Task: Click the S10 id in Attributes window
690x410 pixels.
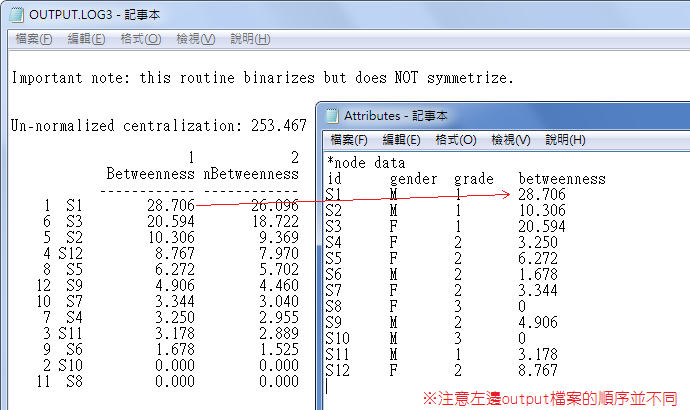Action: (338, 338)
